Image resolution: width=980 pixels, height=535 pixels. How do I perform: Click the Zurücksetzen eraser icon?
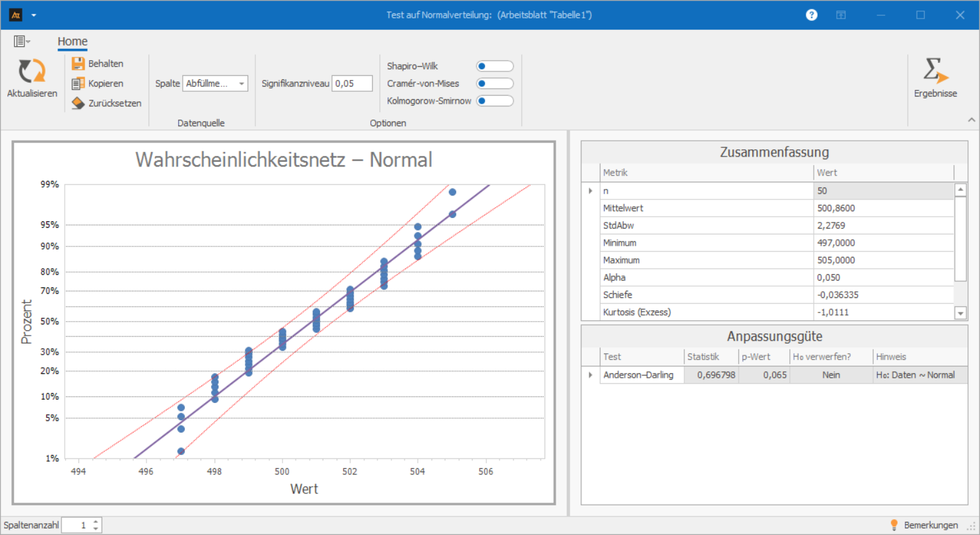[79, 103]
